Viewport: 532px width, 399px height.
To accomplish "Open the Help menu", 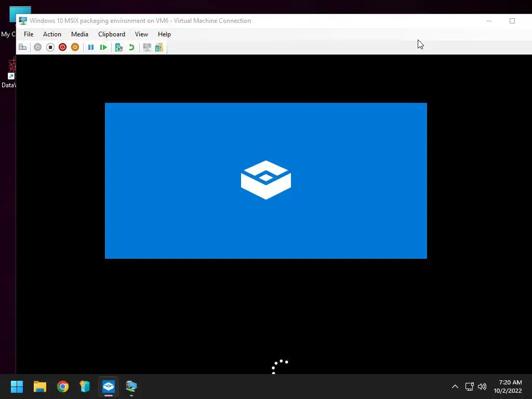I will tap(164, 34).
